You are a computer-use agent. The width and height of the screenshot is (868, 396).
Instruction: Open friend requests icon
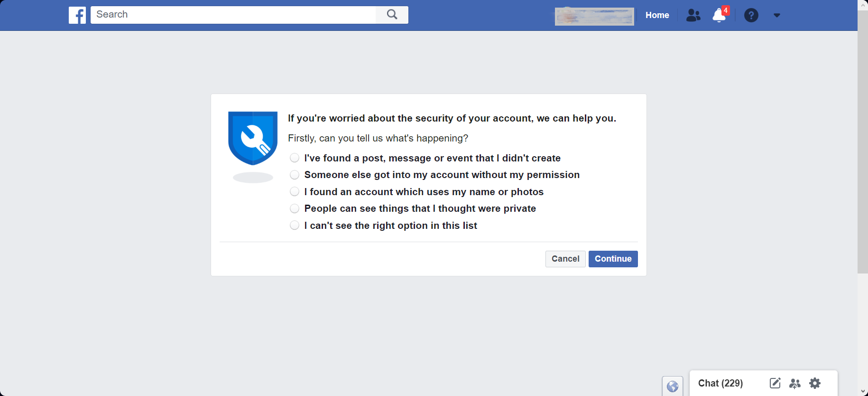(693, 15)
